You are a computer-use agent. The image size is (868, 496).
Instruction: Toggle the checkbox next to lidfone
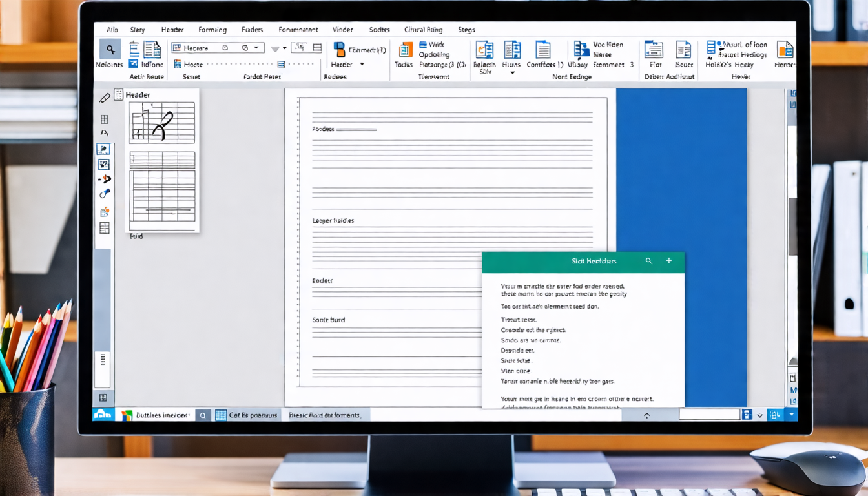[x=133, y=64]
